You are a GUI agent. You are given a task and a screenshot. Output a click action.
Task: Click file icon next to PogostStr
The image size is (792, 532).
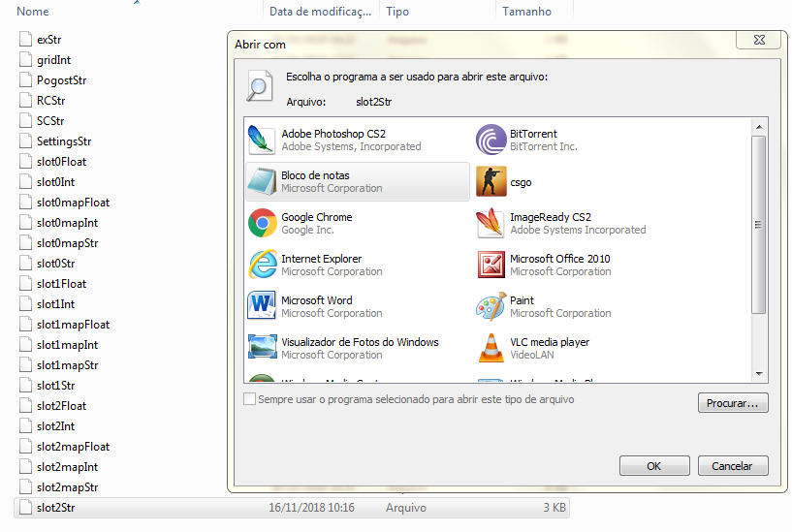pos(25,79)
